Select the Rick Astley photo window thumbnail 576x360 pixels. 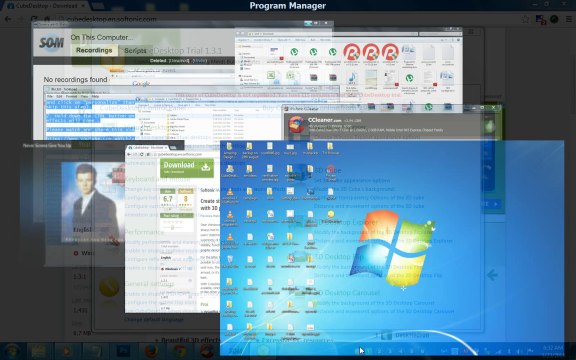(92, 202)
